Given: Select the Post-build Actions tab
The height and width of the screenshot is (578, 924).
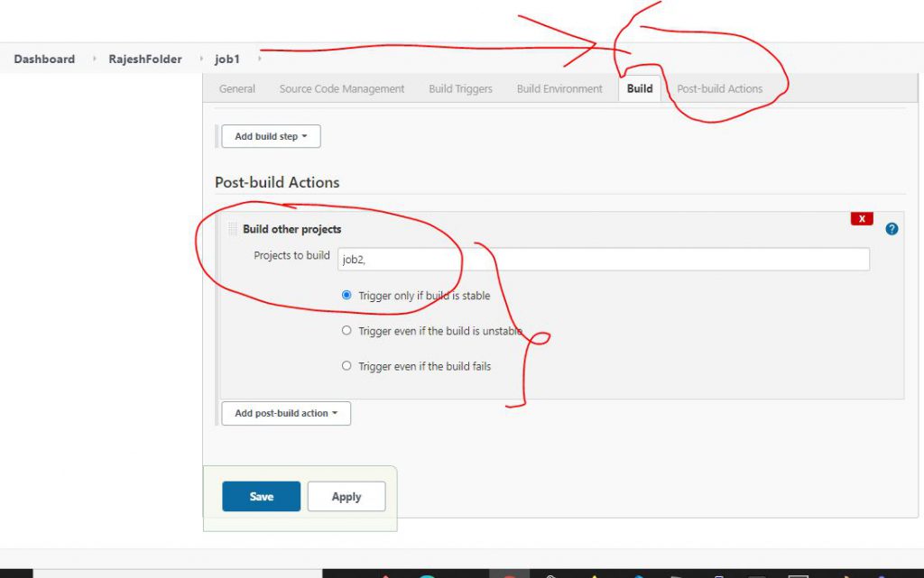Looking at the screenshot, I should 719,89.
